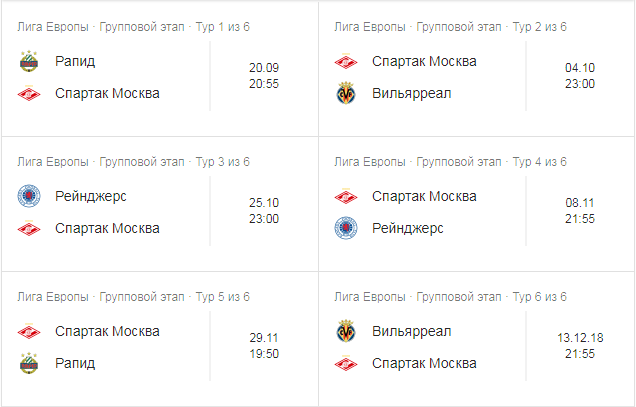Click match date 13.12.18 at 21:55
The width and height of the screenshot is (636, 407).
tap(580, 345)
